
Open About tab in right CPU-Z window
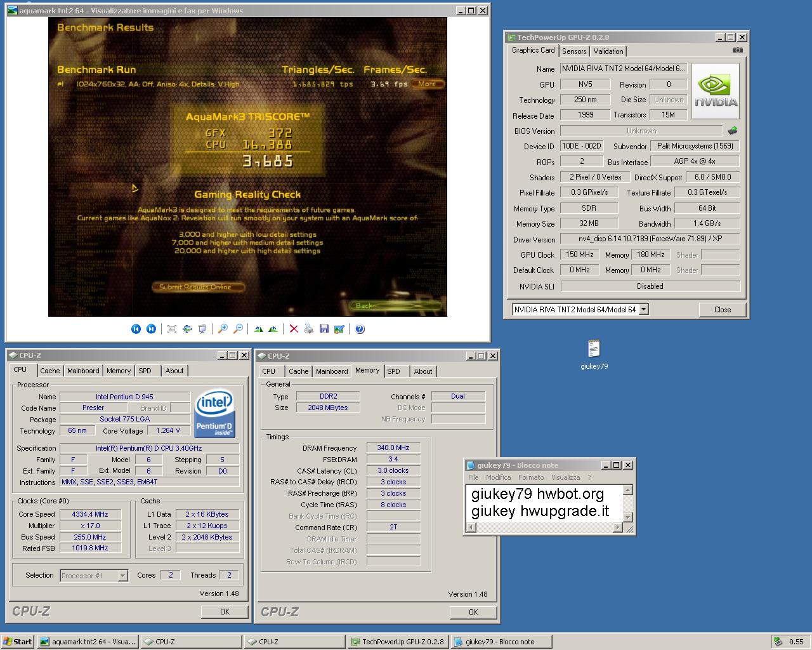coord(423,371)
